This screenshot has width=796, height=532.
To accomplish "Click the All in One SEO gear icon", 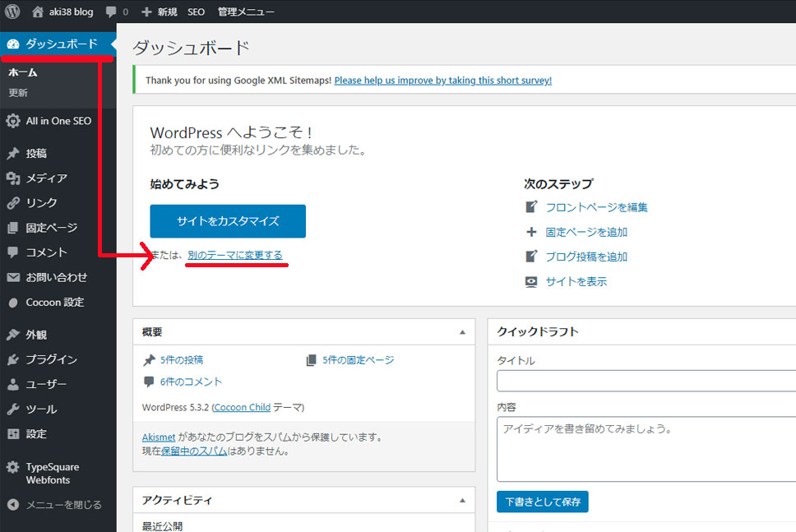I will (x=13, y=121).
